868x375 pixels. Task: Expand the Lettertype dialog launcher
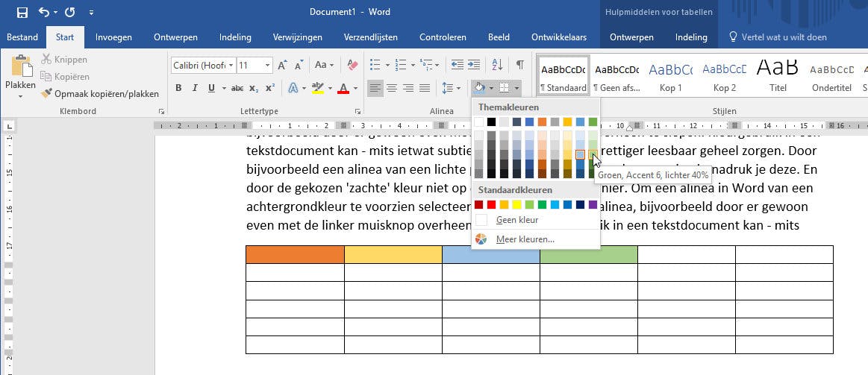click(357, 111)
